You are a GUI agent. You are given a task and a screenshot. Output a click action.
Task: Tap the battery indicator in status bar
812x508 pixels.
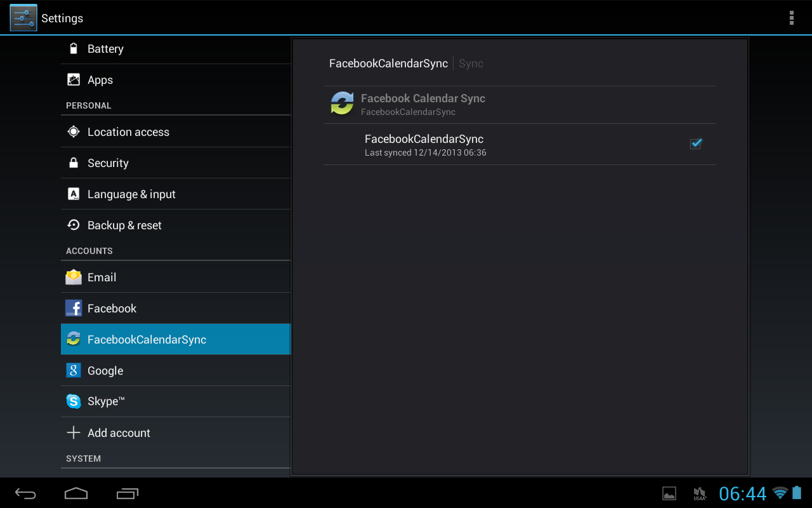797,493
